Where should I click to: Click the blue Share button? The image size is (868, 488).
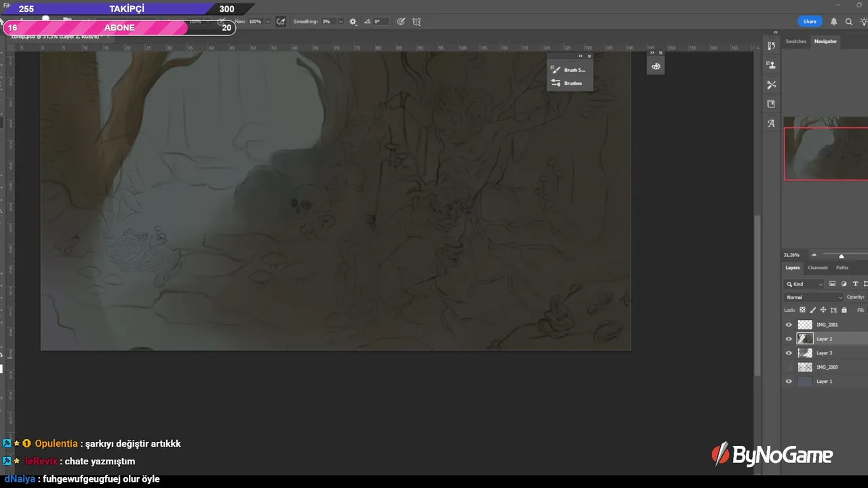point(810,22)
